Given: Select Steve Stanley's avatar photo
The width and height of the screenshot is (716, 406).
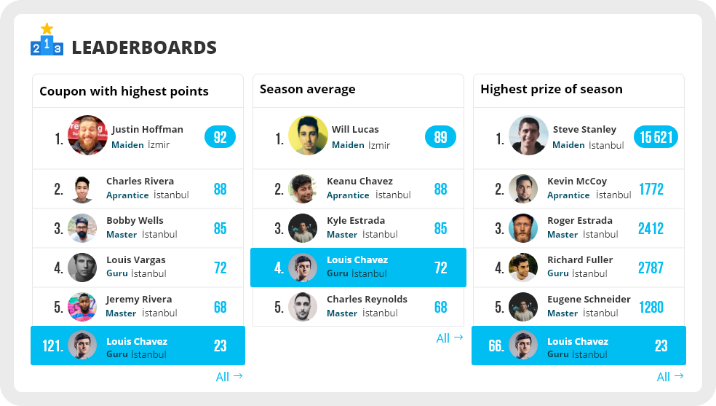Looking at the screenshot, I should pyautogui.click(x=528, y=136).
